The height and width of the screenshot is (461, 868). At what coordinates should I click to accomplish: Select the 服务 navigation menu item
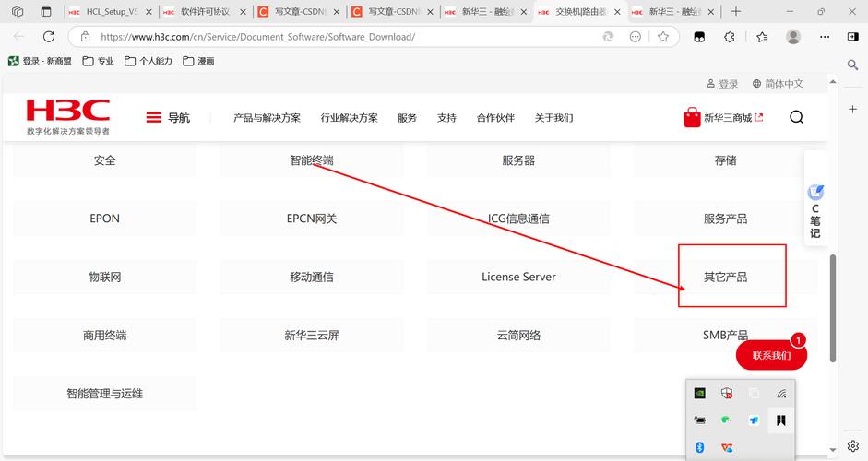tap(407, 118)
